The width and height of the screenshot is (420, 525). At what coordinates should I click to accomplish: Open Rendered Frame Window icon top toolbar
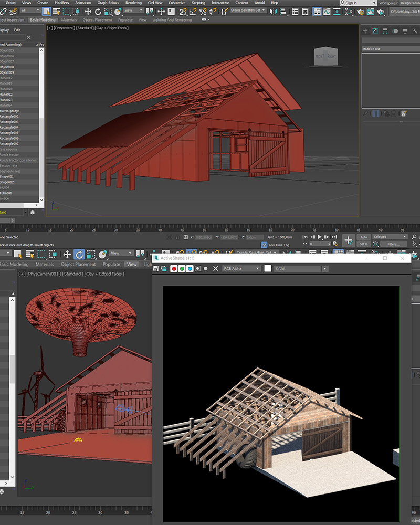(x=371, y=12)
